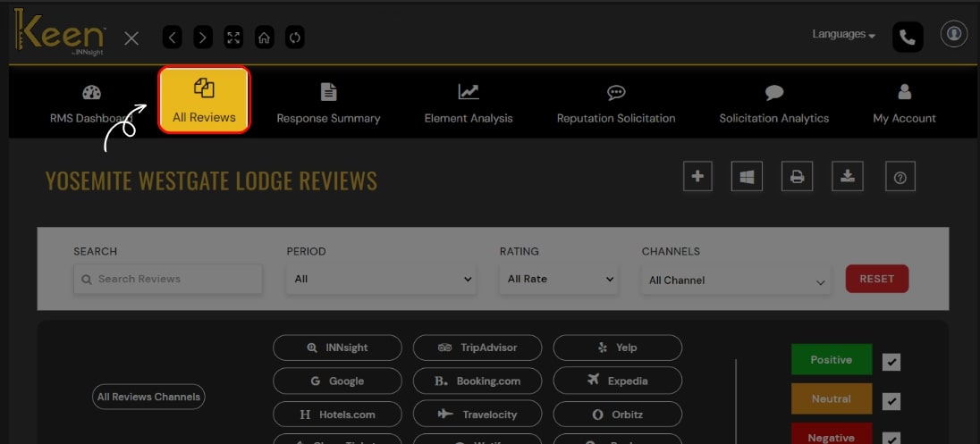The width and height of the screenshot is (980, 444).
Task: Click the orange Neutral label
Action: [832, 399]
